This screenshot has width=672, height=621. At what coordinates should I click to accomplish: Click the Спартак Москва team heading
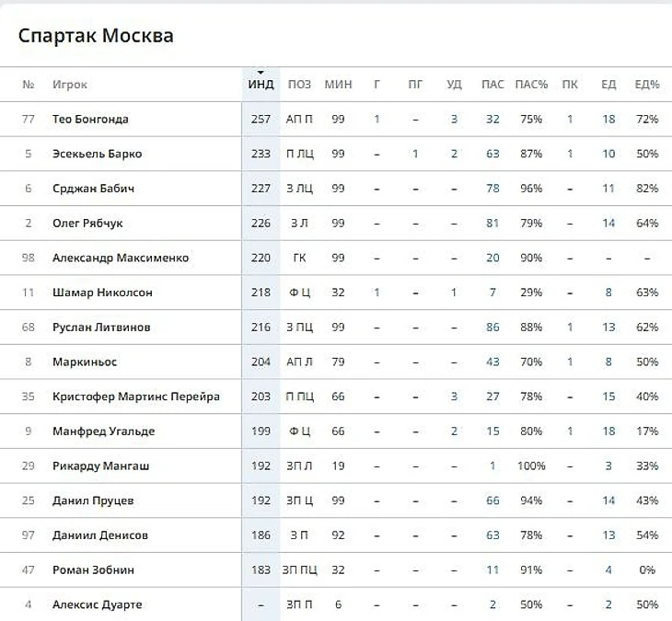(x=96, y=36)
